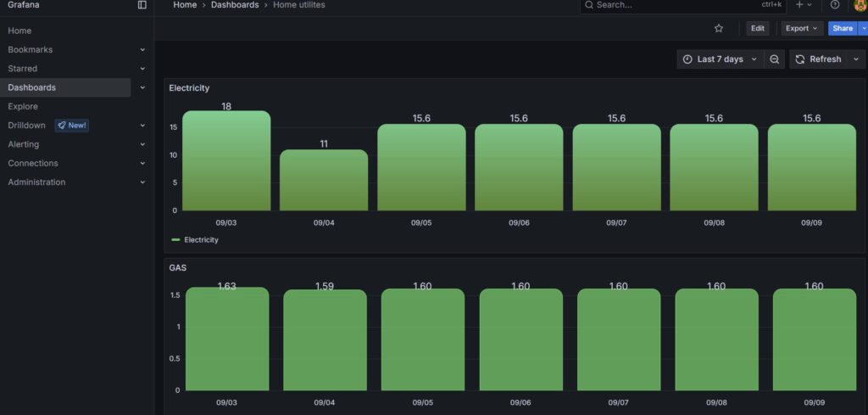Click into the Search field

(670, 5)
